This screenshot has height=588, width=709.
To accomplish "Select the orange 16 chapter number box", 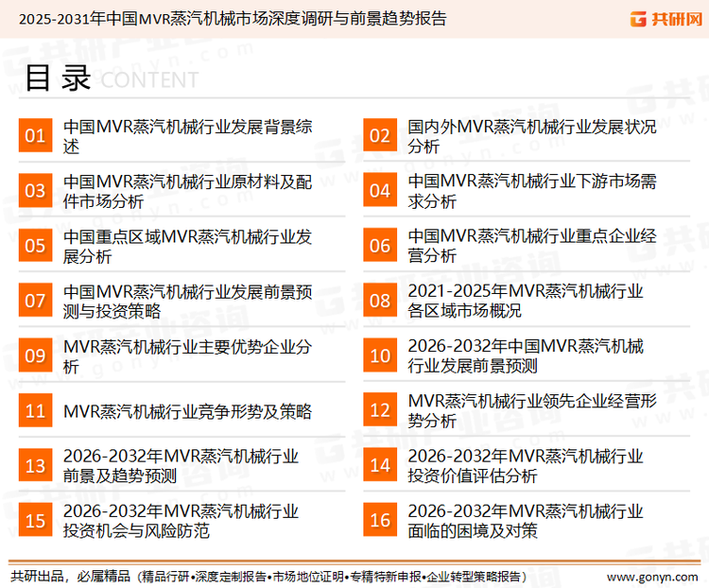I will point(380,520).
